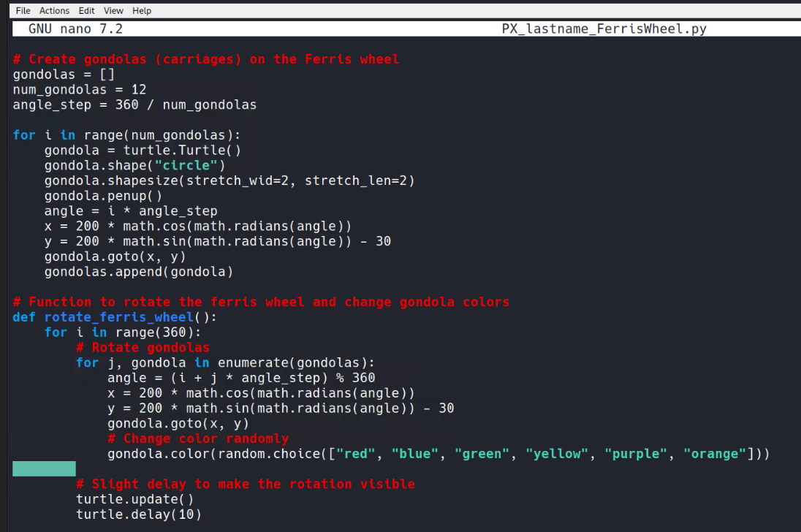801x532 pixels.
Task: Open the View menu
Action: tap(113, 10)
